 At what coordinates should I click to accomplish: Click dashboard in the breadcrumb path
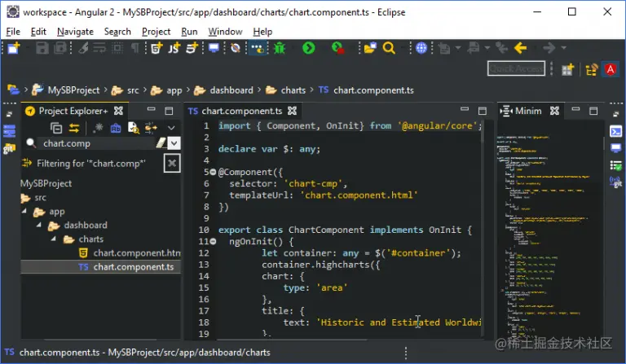click(231, 90)
